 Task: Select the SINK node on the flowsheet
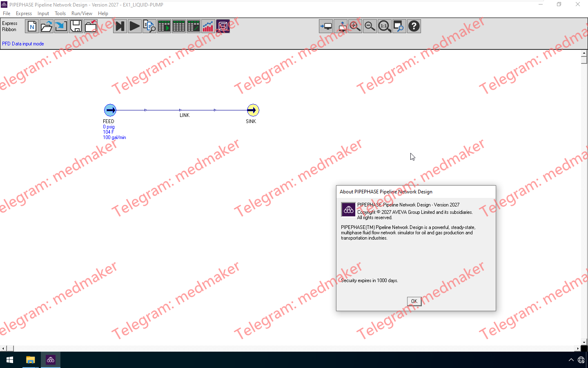pos(253,110)
